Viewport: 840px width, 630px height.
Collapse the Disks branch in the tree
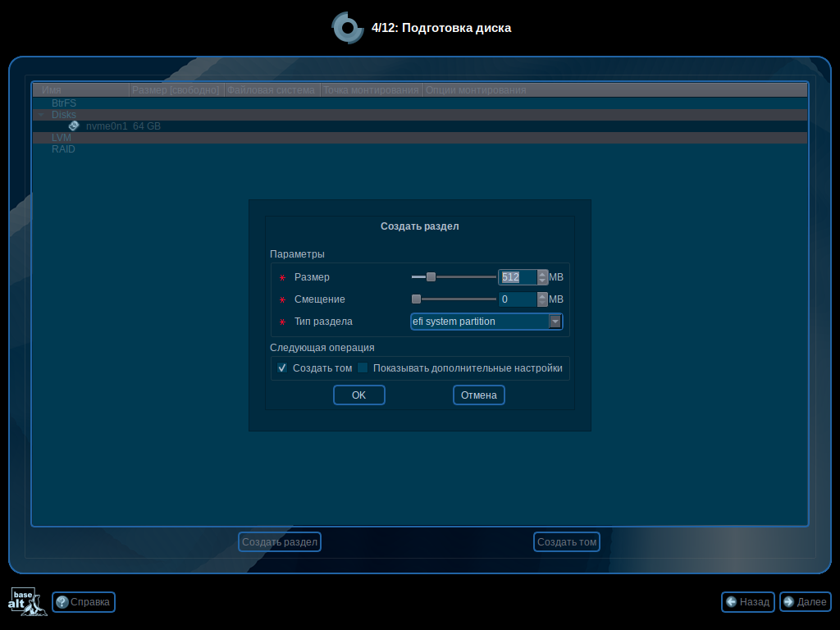tap(40, 114)
